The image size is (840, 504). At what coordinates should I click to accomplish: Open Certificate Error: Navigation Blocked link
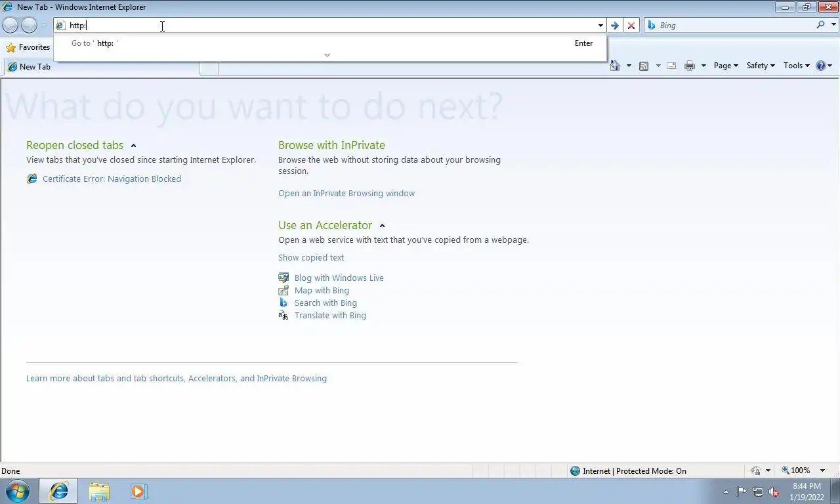coord(112,178)
